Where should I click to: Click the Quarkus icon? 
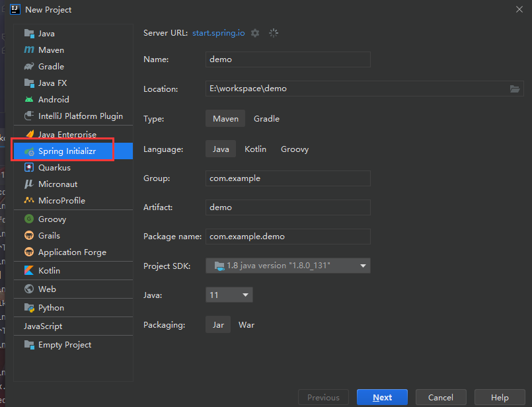(x=29, y=168)
